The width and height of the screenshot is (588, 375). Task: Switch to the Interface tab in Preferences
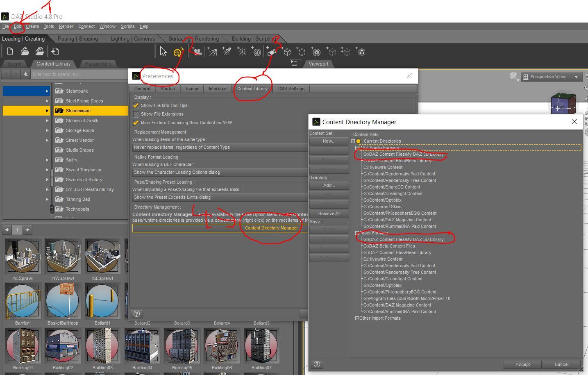[218, 89]
